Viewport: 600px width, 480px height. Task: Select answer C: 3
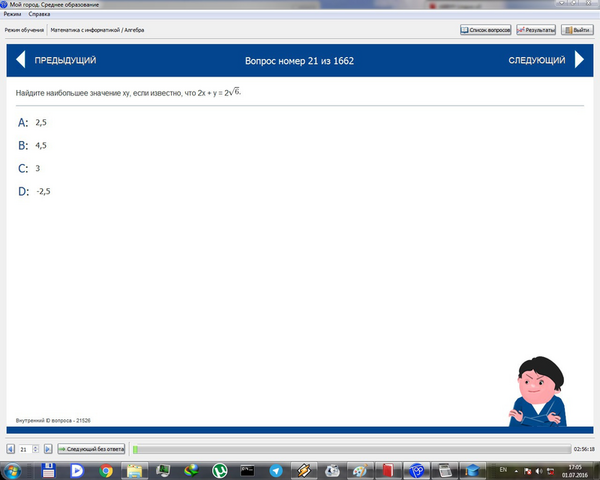click(29, 168)
